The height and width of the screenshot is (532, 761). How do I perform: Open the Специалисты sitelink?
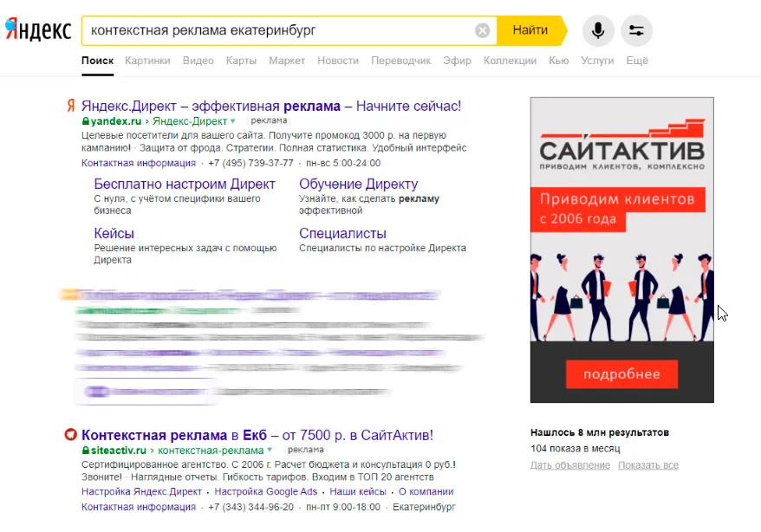[x=342, y=233]
